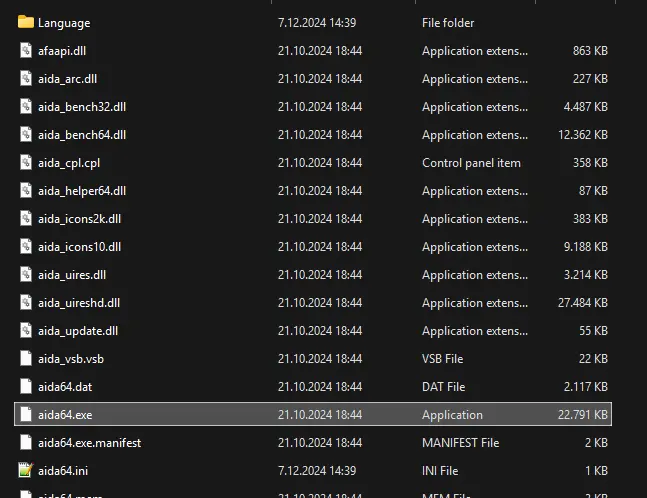Click the aida64.exe.manifest file icon
Screen dimensions: 647x498
pos(26,442)
